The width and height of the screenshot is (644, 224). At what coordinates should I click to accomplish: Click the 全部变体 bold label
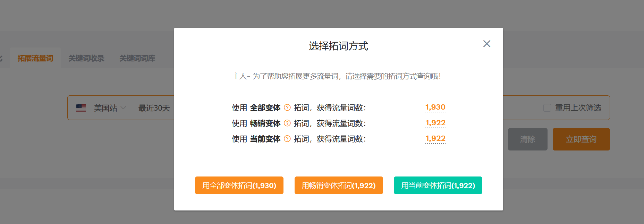point(265,107)
